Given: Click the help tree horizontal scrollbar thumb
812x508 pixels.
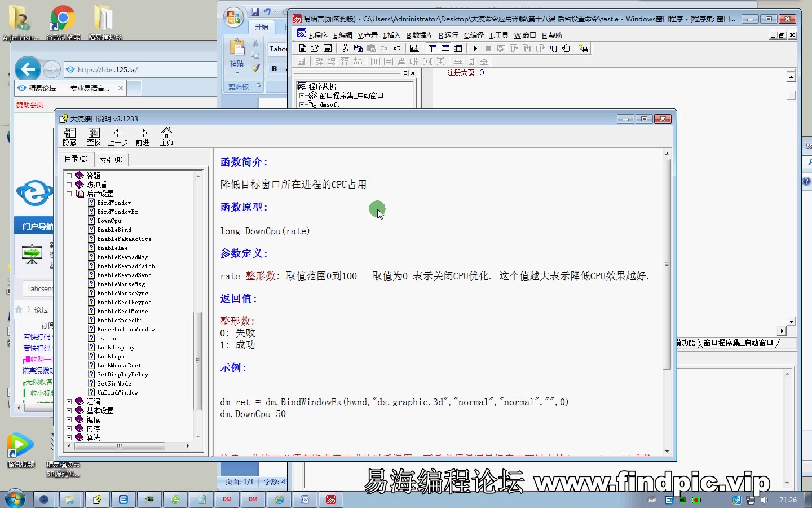Looking at the screenshot, I should coord(119,446).
